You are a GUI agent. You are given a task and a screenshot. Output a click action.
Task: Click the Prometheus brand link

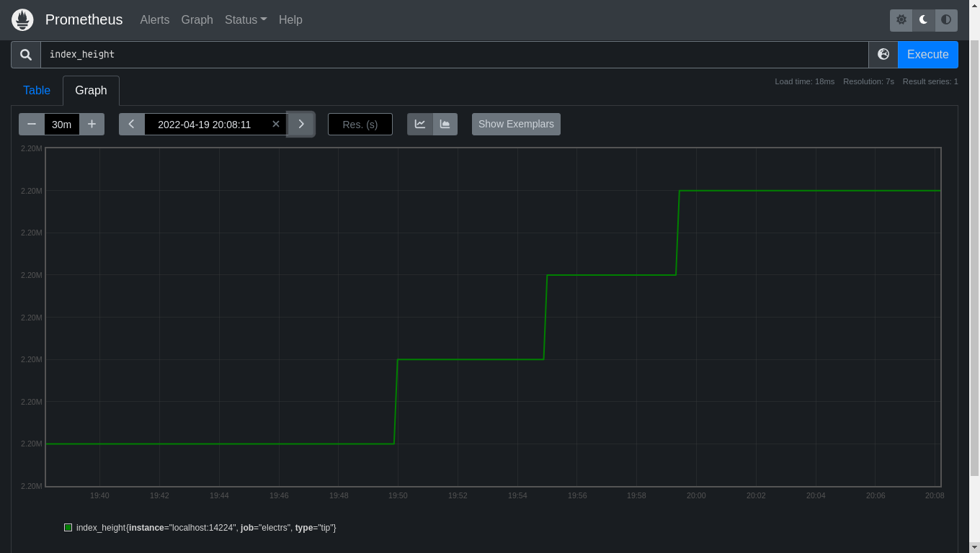coord(84,19)
